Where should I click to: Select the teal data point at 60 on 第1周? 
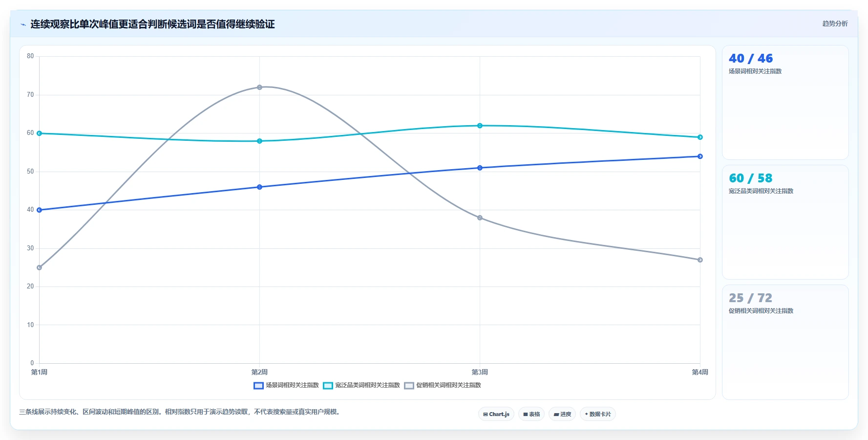tap(39, 133)
